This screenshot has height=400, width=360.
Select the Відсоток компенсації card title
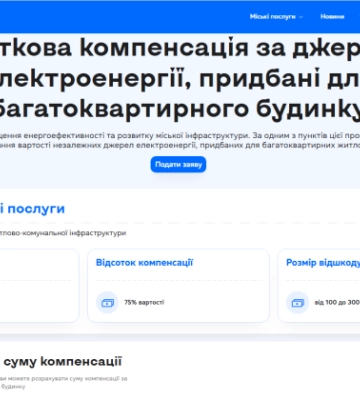144,263
